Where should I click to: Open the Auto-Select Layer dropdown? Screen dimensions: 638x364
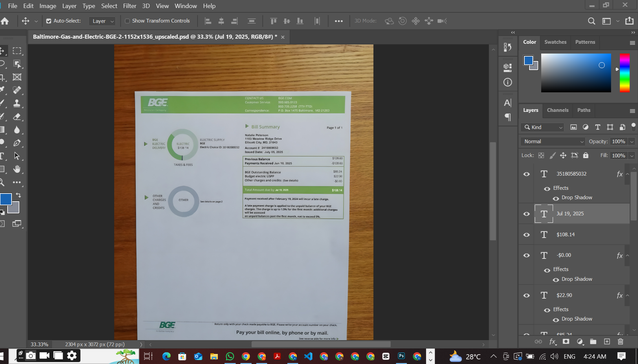tap(102, 21)
